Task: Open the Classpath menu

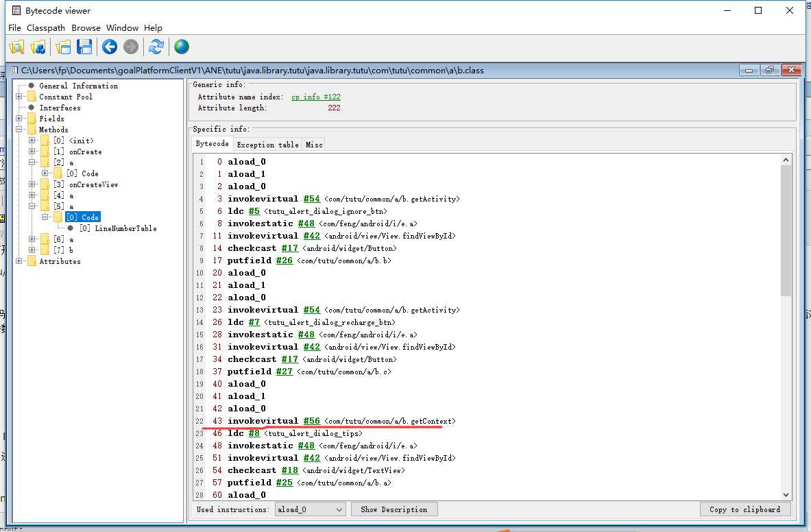Action: 46,28
